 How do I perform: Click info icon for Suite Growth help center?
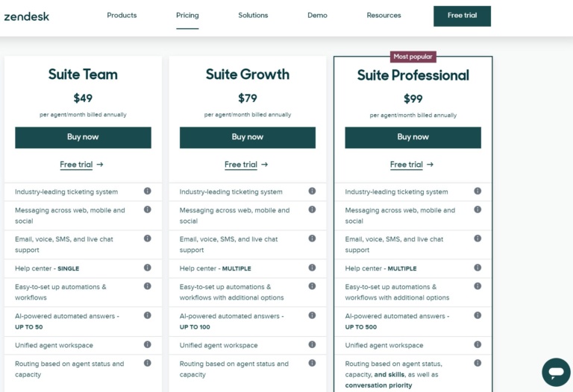[x=312, y=268]
